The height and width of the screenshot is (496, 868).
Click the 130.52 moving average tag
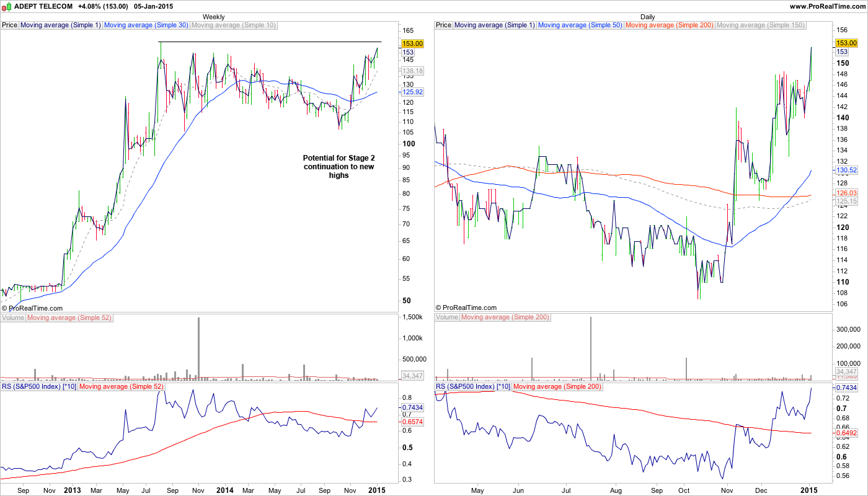pyautogui.click(x=846, y=170)
